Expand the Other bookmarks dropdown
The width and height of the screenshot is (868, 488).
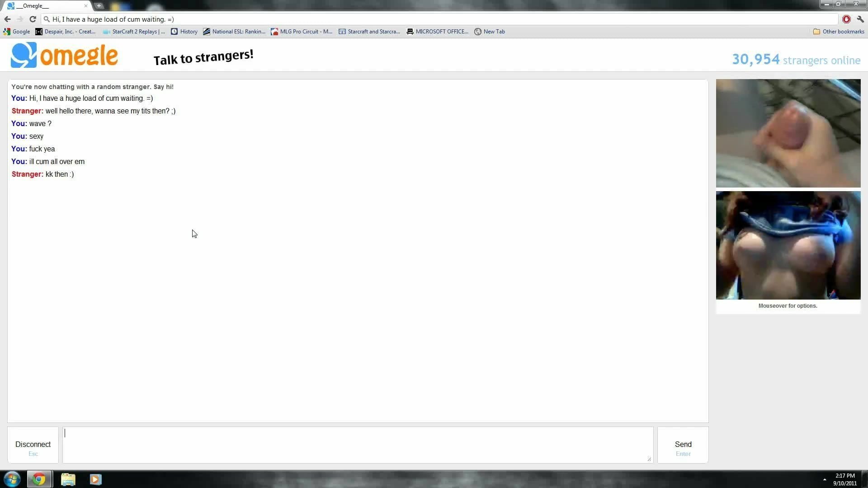(838, 31)
